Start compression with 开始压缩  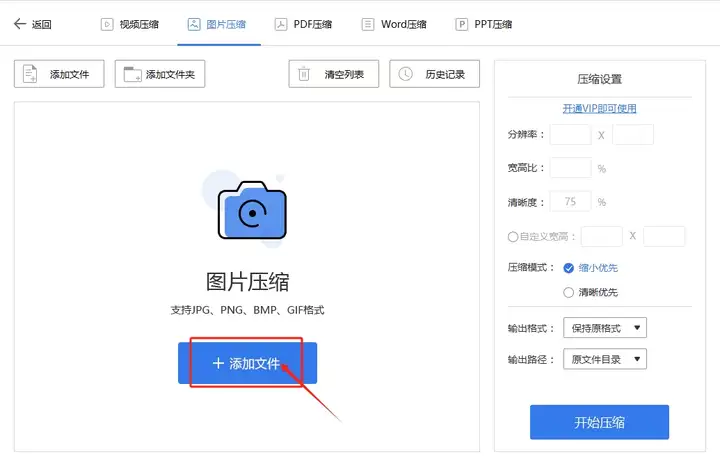point(599,422)
